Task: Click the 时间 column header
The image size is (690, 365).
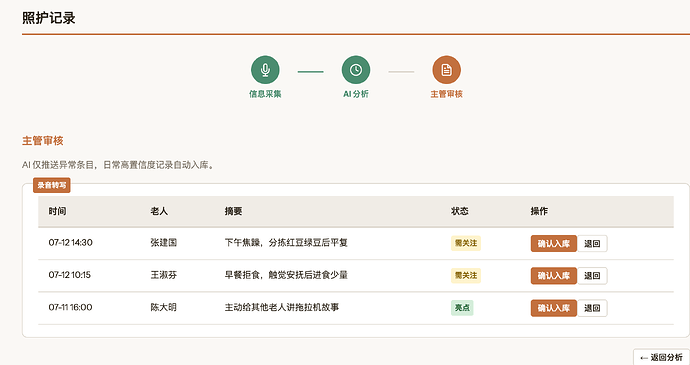Action: 57,211
